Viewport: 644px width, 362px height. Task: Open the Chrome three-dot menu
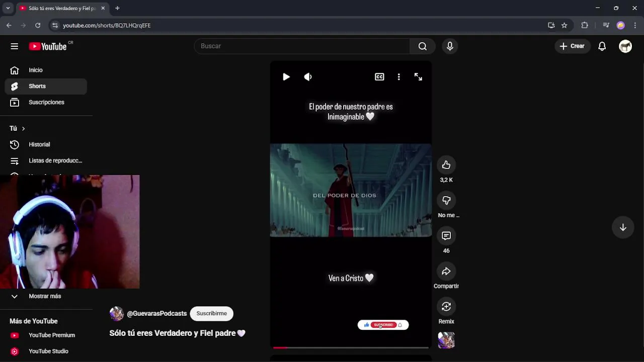(635, 25)
